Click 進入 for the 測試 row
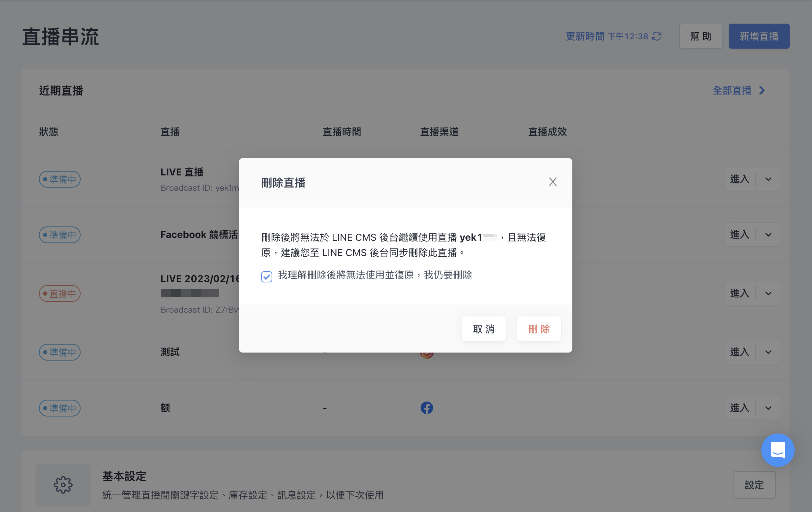812x512 pixels. [x=740, y=352]
